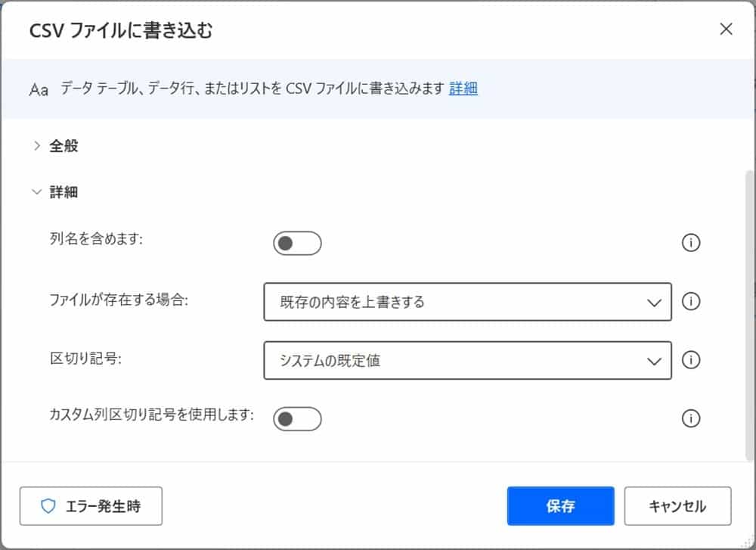Click the info icon next to ファイルが存在する場合

[x=691, y=302]
